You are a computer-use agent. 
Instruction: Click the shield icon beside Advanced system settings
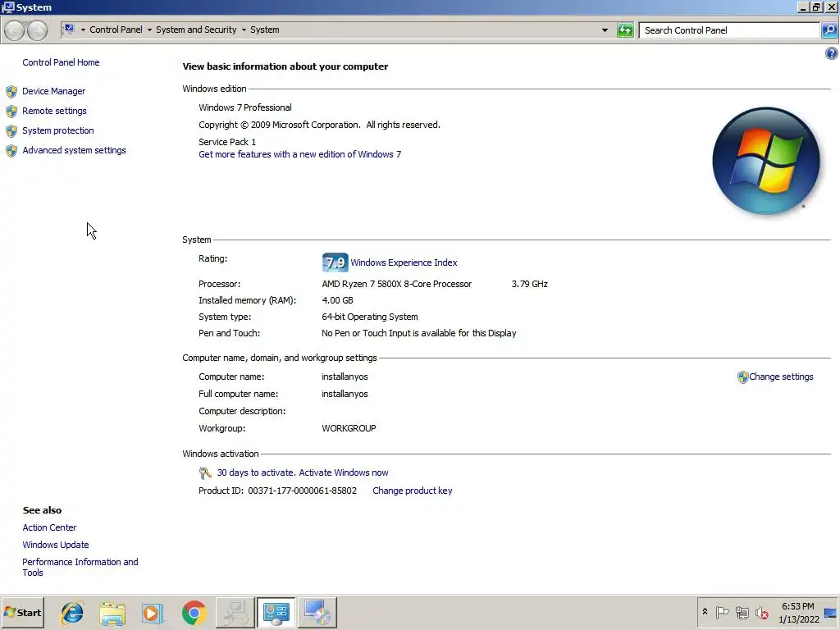click(11, 151)
